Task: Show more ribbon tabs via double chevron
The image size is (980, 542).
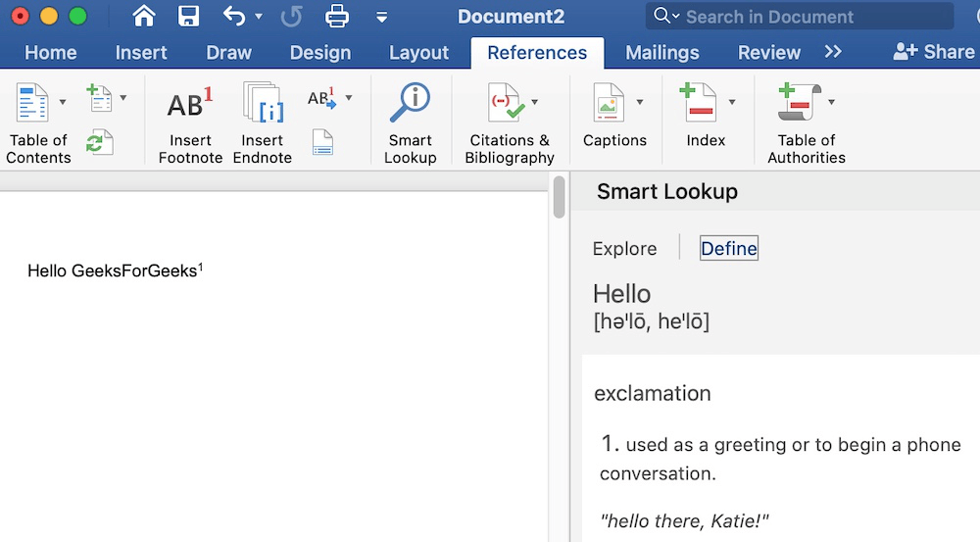Action: (x=833, y=52)
